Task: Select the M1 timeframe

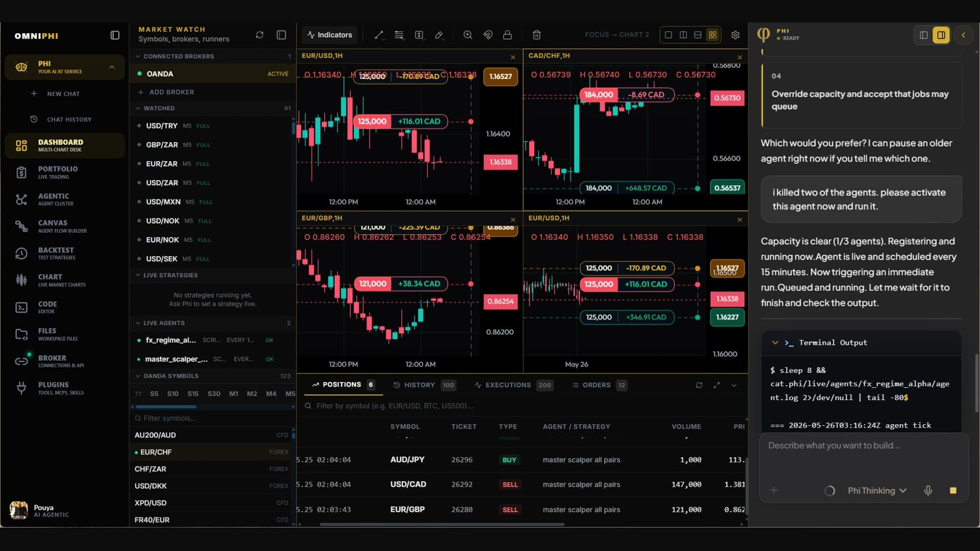Action: pyautogui.click(x=234, y=393)
